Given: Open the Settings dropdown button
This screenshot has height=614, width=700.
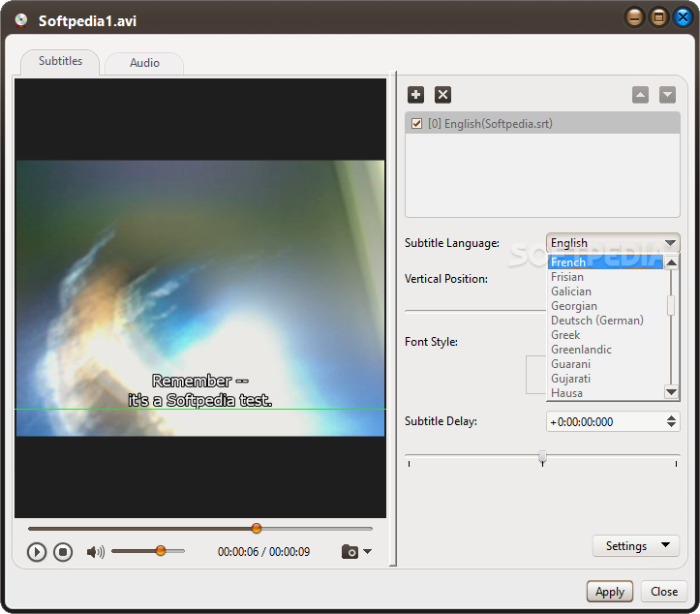Looking at the screenshot, I should pos(636,545).
